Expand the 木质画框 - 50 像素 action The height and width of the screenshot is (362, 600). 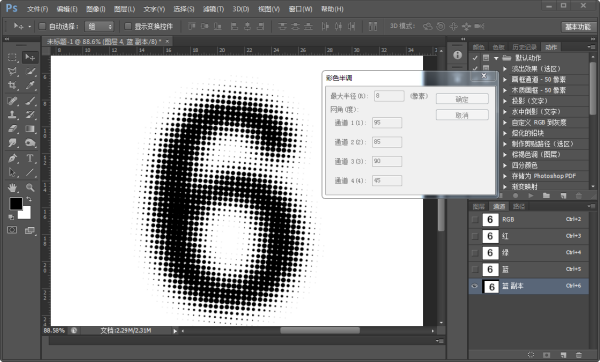click(505, 90)
